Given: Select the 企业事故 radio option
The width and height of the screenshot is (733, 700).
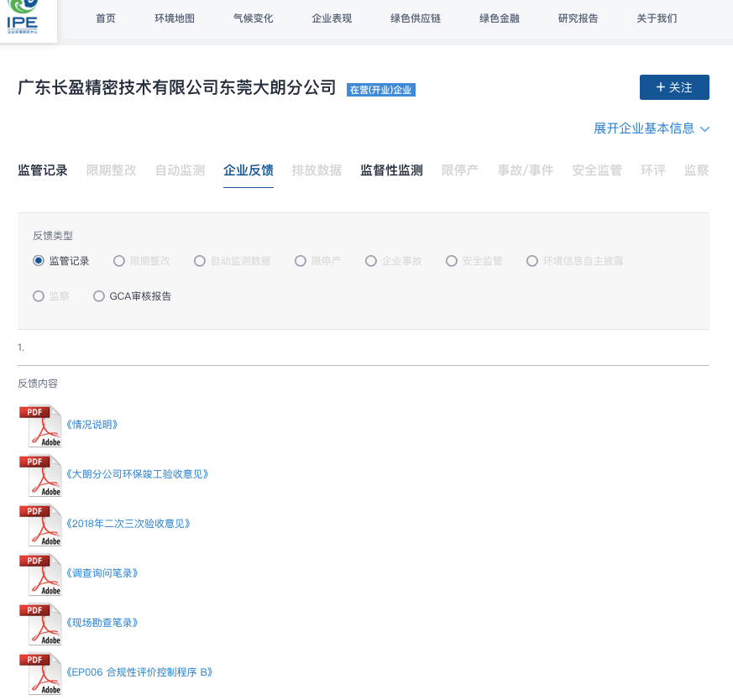Looking at the screenshot, I should click(x=371, y=261).
